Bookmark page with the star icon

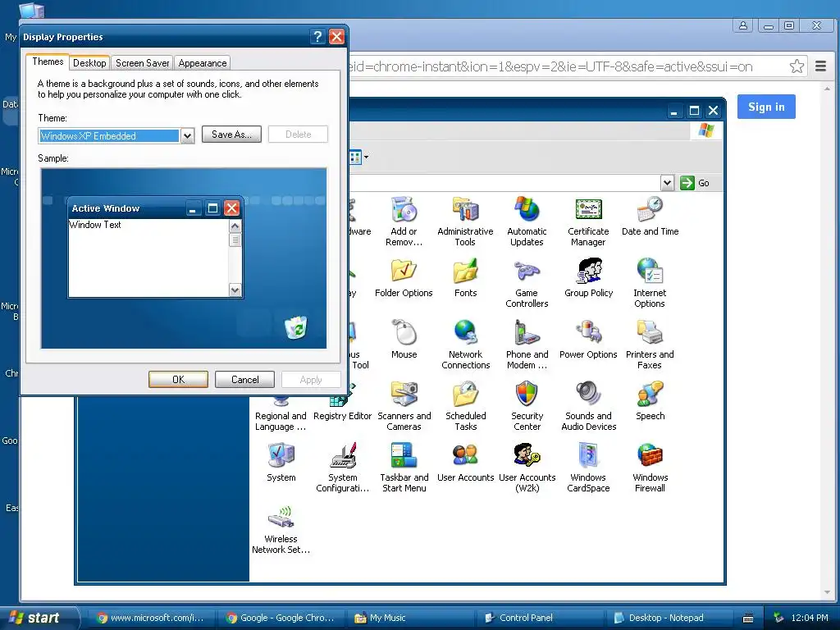click(797, 66)
